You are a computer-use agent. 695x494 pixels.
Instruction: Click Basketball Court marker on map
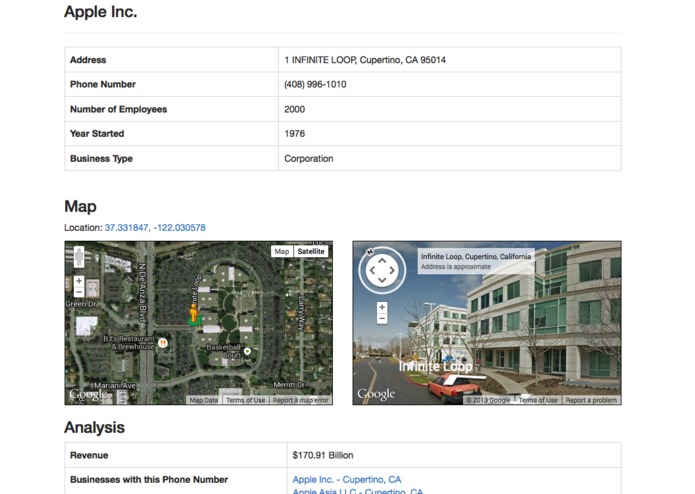pyautogui.click(x=247, y=351)
